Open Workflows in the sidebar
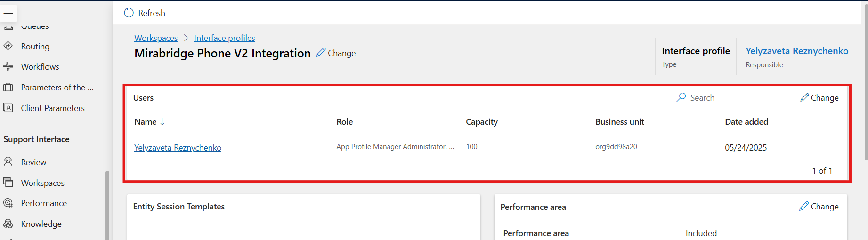This screenshot has height=240, width=868. [40, 67]
